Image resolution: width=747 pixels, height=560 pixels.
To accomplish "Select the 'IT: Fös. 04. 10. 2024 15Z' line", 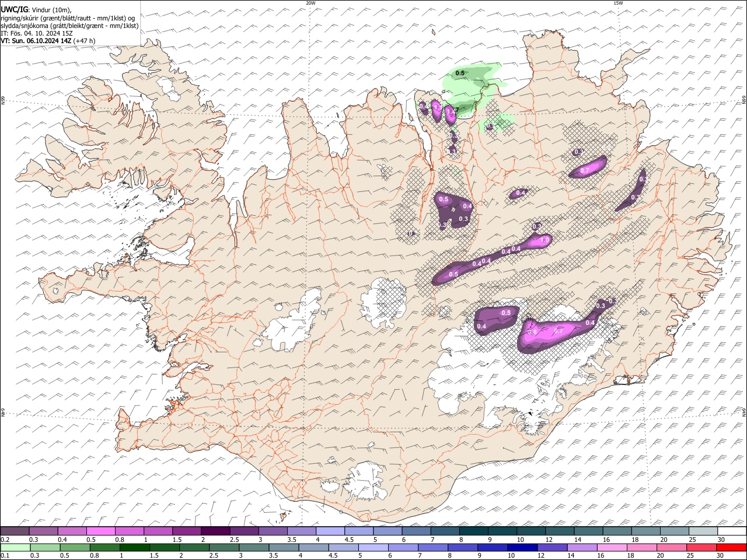I will [x=37, y=33].
